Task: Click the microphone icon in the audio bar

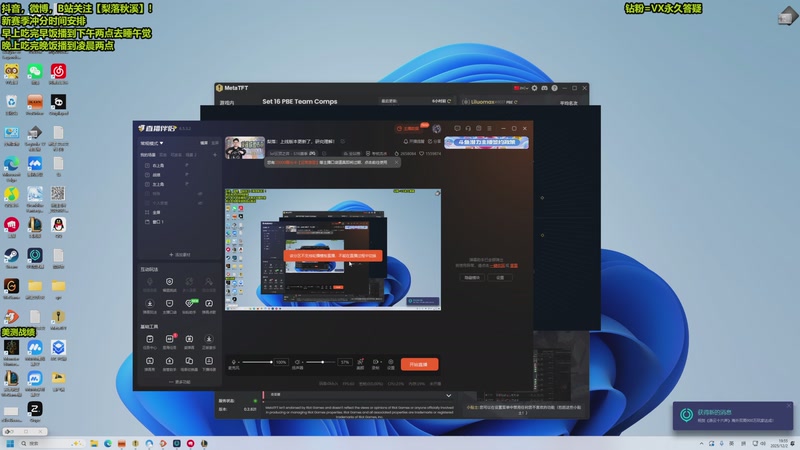Action: [234, 362]
